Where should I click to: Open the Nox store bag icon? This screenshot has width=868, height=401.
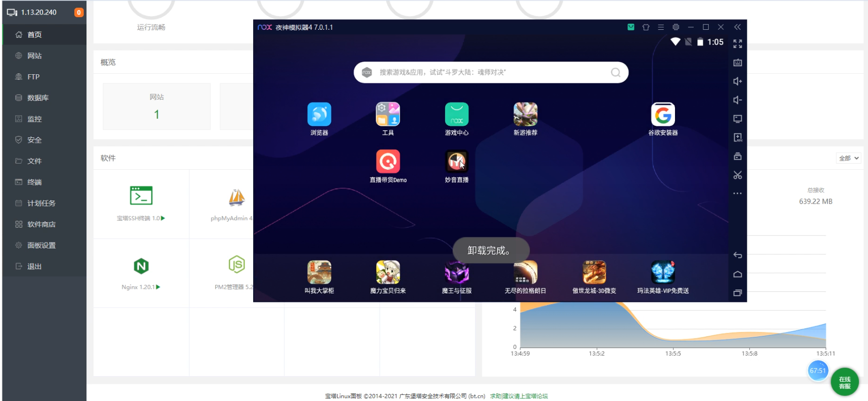(631, 27)
